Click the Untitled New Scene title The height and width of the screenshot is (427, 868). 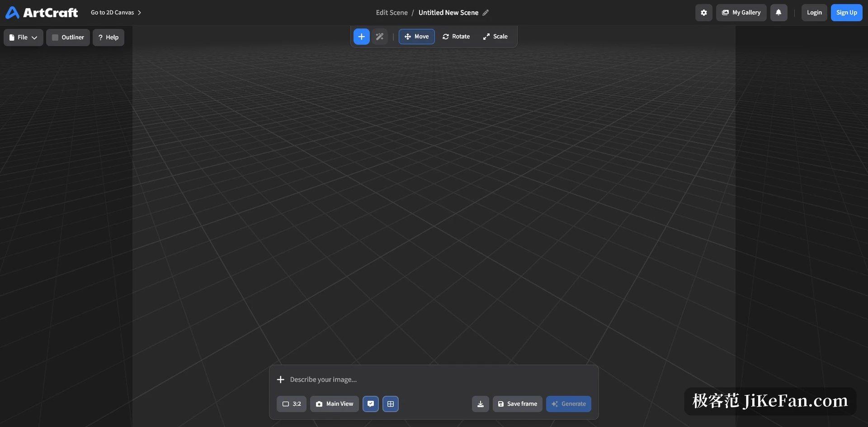click(448, 13)
